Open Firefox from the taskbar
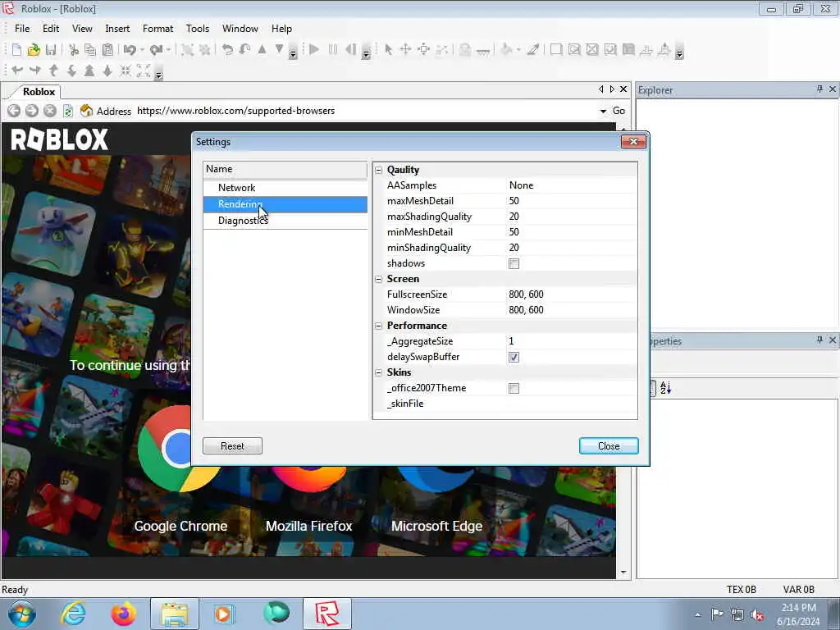The width and height of the screenshot is (840, 630). coord(123,614)
